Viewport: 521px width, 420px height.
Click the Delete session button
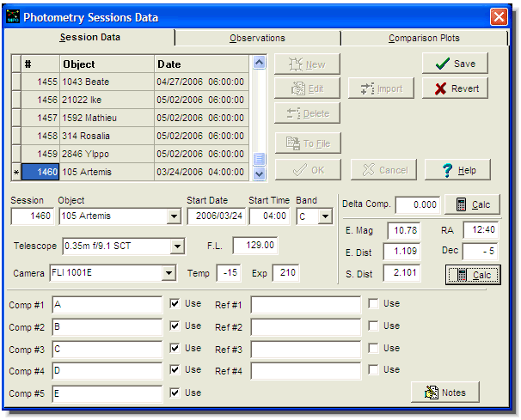pos(307,113)
